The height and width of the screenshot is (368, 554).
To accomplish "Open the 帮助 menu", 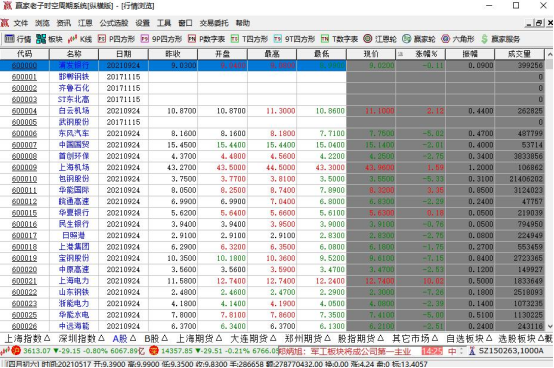I will click(x=243, y=23).
